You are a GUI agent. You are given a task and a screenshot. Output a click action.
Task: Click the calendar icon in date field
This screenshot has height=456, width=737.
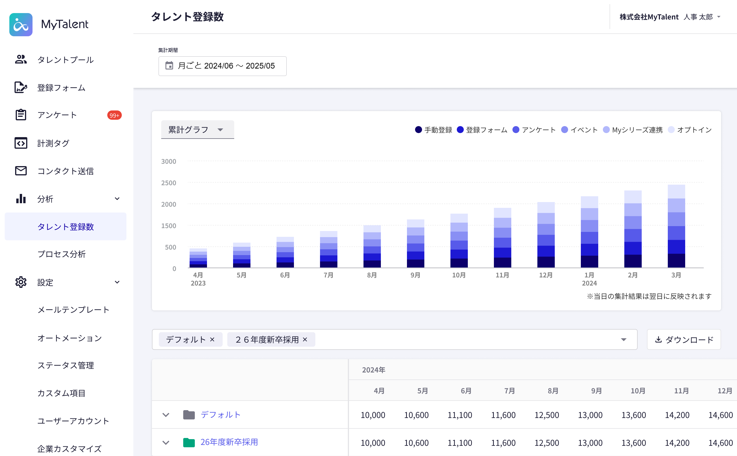click(x=170, y=66)
